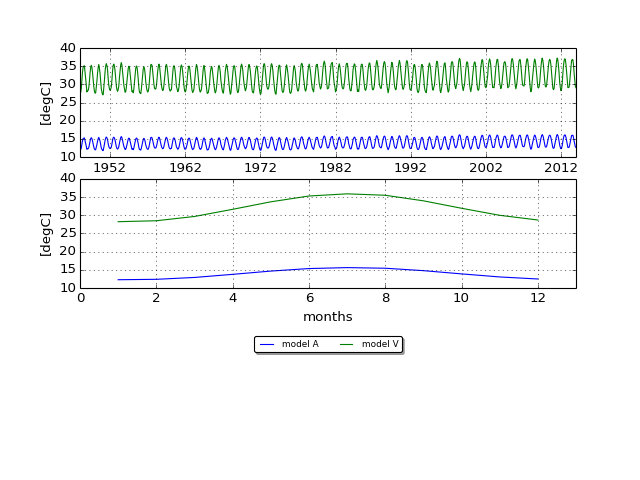Click the month 0 tick label
The image size is (640, 480).
pos(81,298)
